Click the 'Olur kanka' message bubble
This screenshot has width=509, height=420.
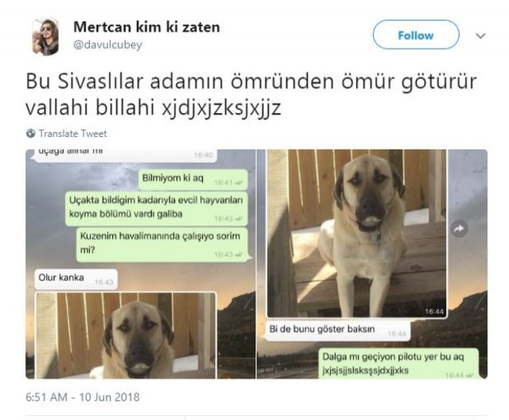click(x=76, y=279)
